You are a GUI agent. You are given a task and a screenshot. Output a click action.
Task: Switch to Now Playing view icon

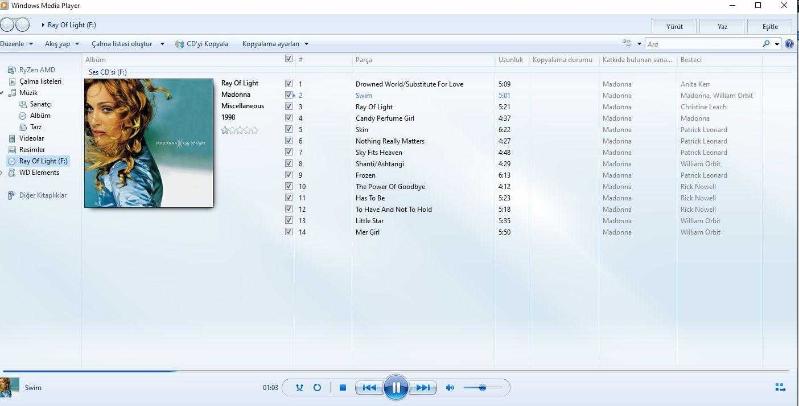780,387
